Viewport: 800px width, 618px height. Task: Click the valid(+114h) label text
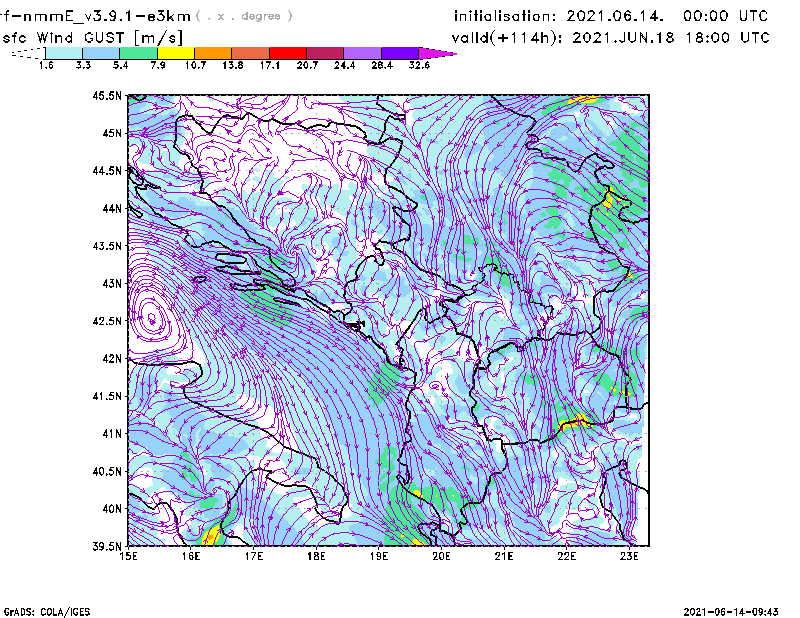tap(508, 38)
